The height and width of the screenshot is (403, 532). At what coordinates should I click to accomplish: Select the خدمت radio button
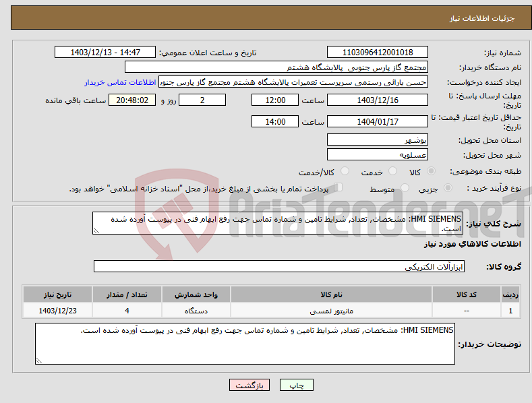392,171
